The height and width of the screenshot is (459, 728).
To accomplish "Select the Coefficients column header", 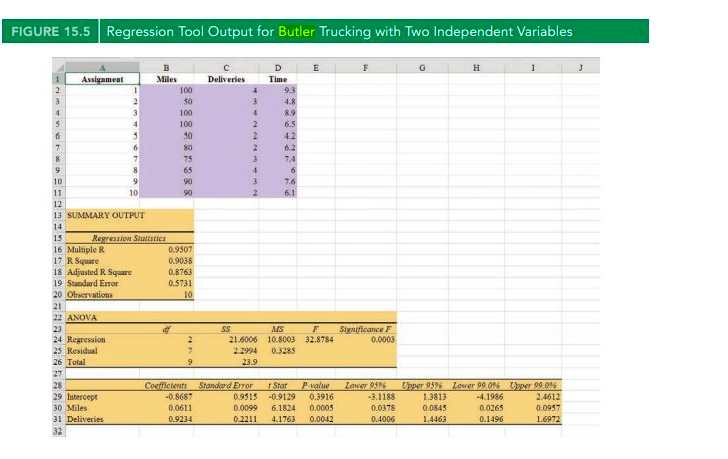I will (x=166, y=385).
